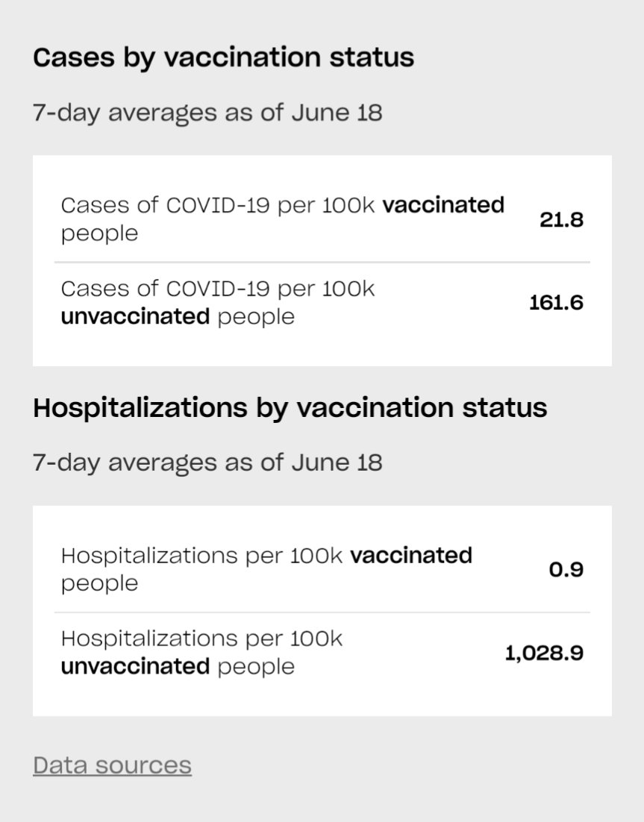Click the "Hospitalizations by vaccination status" heading
Viewport: 644px width, 822px height.
[290, 408]
